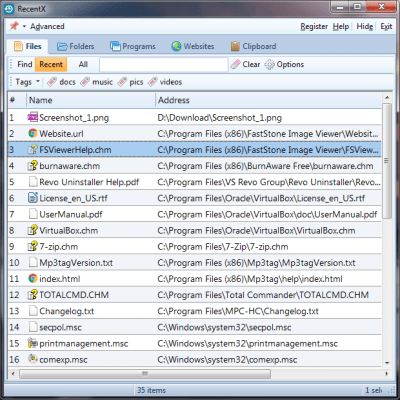Screen dimensions: 400x400
Task: Filter by the pics tag
Action: click(x=130, y=82)
